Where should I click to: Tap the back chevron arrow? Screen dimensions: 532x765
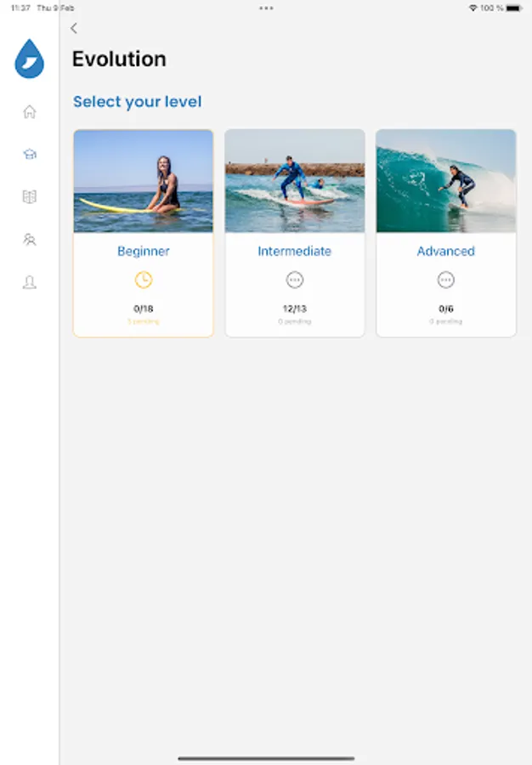tap(74, 28)
